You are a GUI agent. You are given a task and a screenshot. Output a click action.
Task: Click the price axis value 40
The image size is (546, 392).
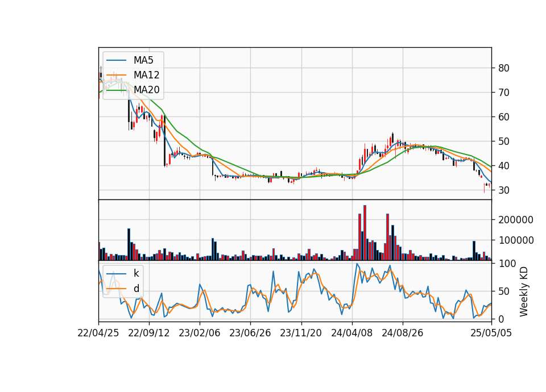point(504,166)
